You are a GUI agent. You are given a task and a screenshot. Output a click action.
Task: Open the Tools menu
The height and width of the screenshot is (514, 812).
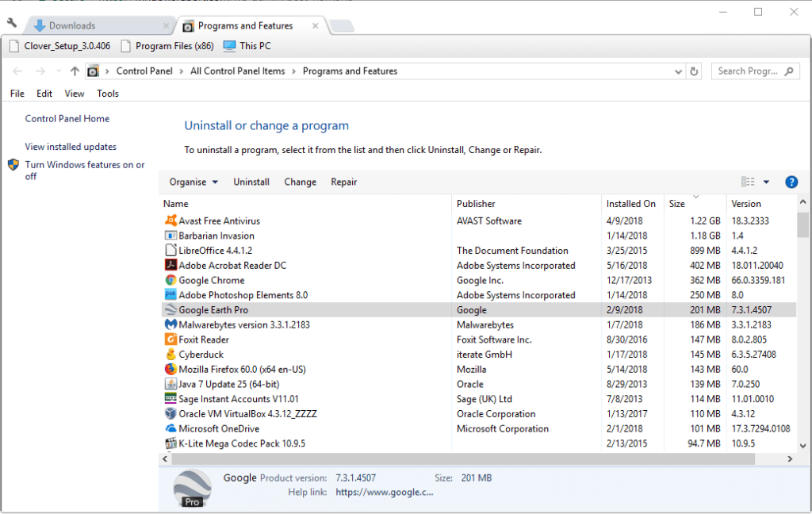(108, 94)
